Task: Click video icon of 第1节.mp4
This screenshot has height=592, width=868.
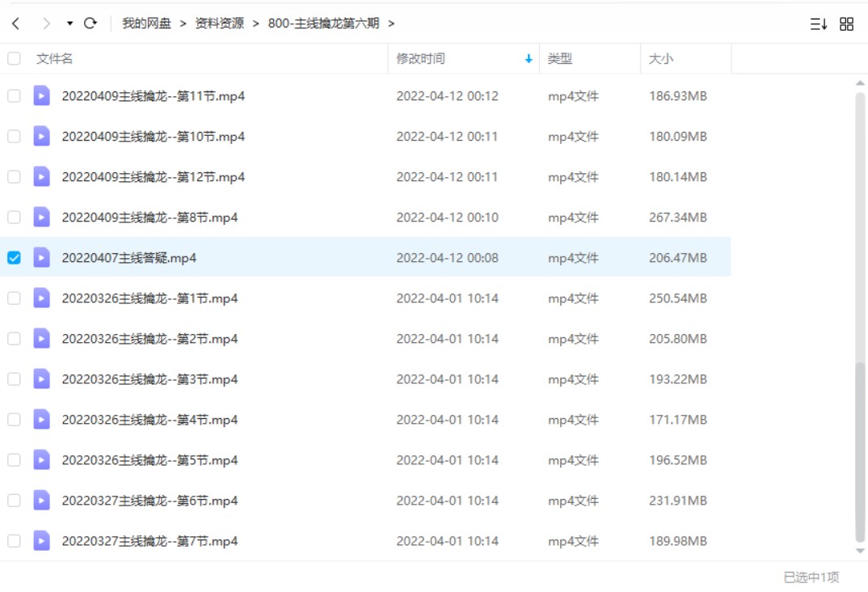Action: point(41,298)
